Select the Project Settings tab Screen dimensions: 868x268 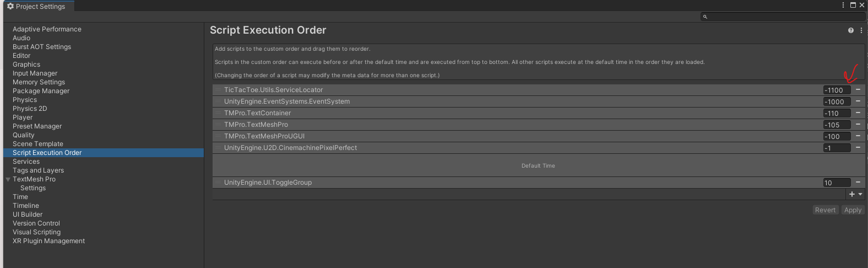pos(36,6)
